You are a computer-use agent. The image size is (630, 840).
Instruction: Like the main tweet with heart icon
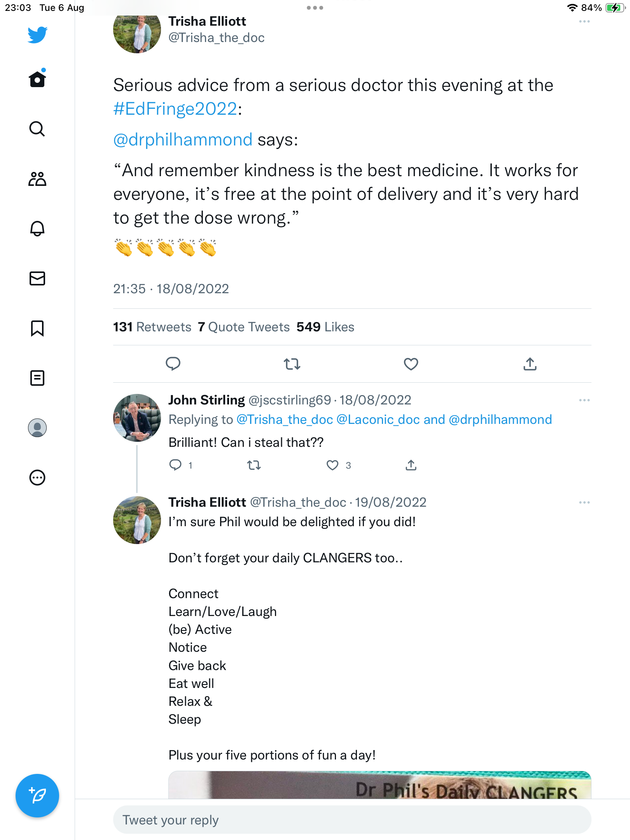click(411, 364)
